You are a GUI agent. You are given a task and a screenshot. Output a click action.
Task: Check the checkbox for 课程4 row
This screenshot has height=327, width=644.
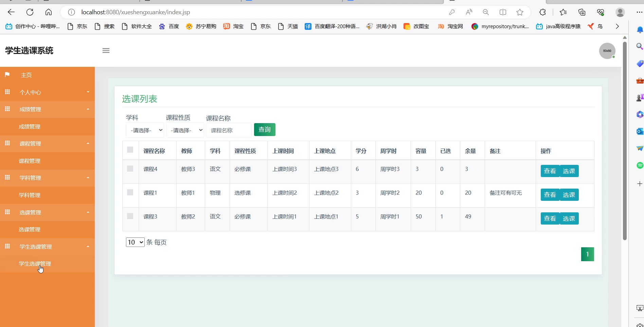click(130, 169)
